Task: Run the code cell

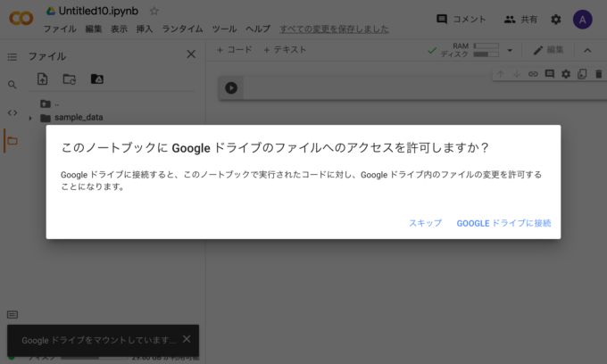Action: 231,87
